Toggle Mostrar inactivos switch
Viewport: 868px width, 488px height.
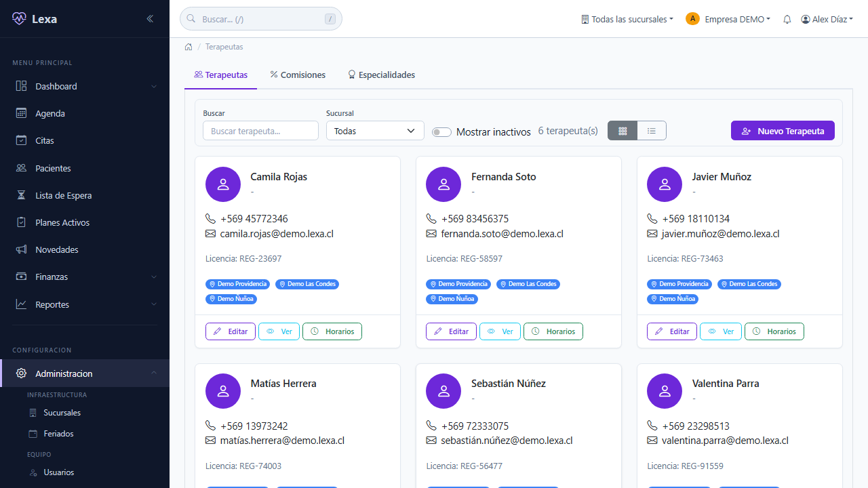coord(441,132)
